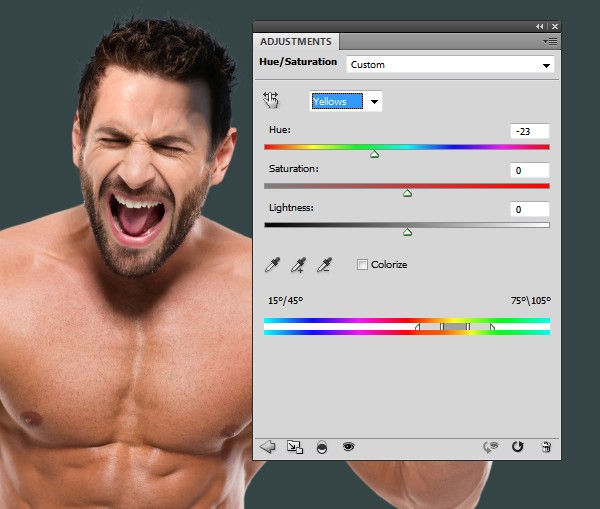Select the on-image targeted adjustment hand tool
Screen dimensions: 600x509
271,99
